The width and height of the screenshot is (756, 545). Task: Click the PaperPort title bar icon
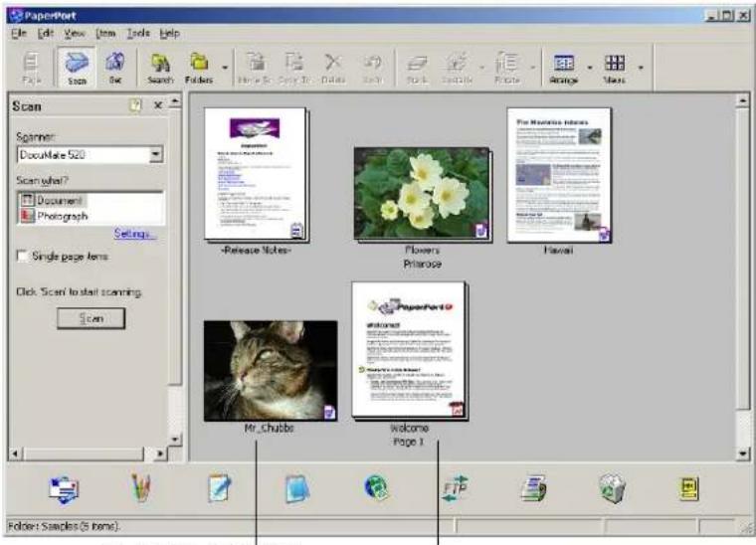(x=17, y=16)
